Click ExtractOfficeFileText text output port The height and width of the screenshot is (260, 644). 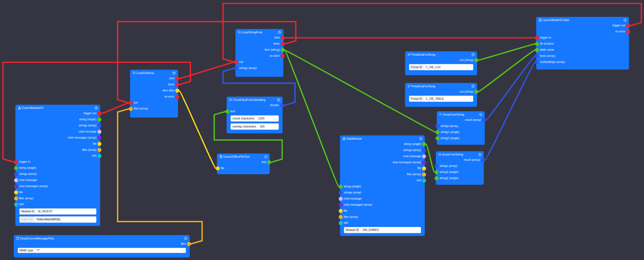coord(269,162)
